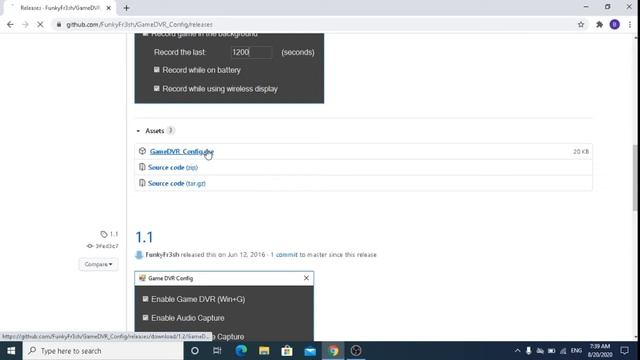
Task: Open Chrome profile avatar
Action: [615, 24]
